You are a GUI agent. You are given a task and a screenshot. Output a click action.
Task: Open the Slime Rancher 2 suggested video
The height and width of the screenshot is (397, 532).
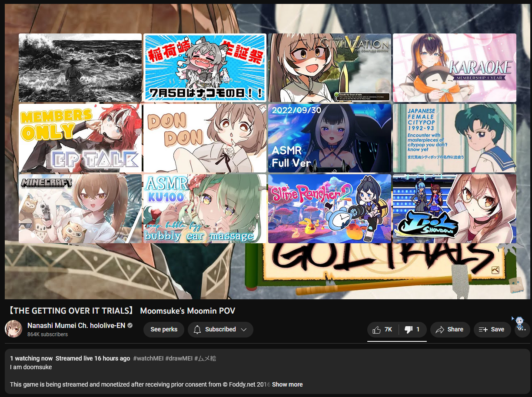(x=329, y=208)
